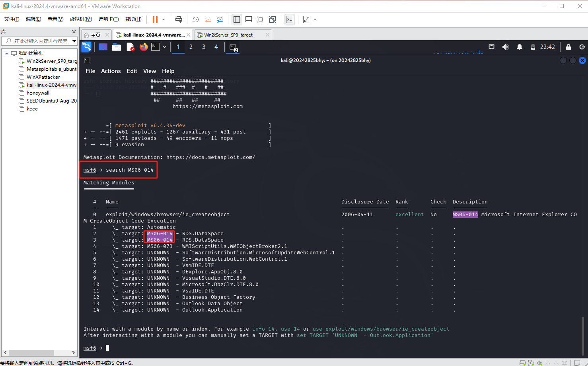Open the 文件(F) menu
Viewport: 588px width, 366px height.
click(x=12, y=19)
